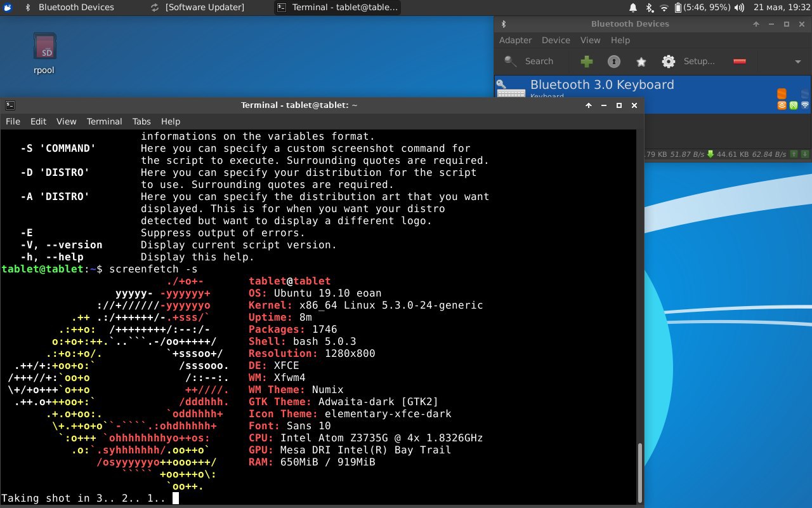
Task: Click the keyboard device icon in Bluetooth list
Action: click(x=511, y=89)
